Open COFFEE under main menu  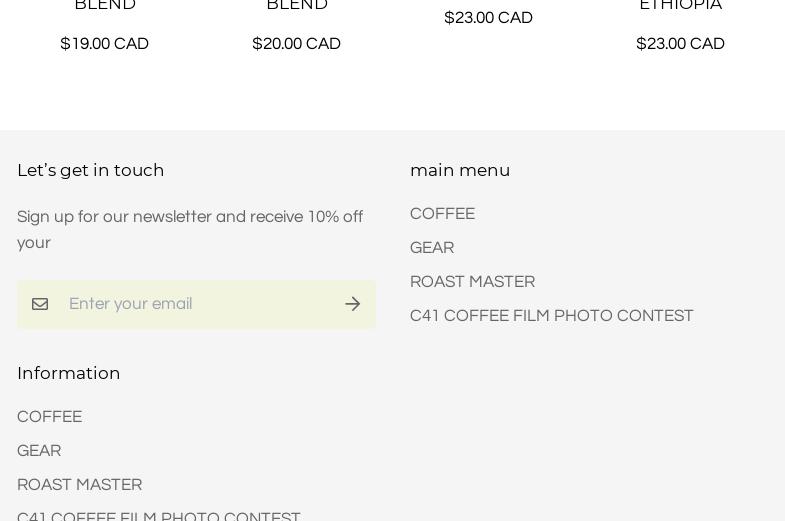(x=442, y=214)
